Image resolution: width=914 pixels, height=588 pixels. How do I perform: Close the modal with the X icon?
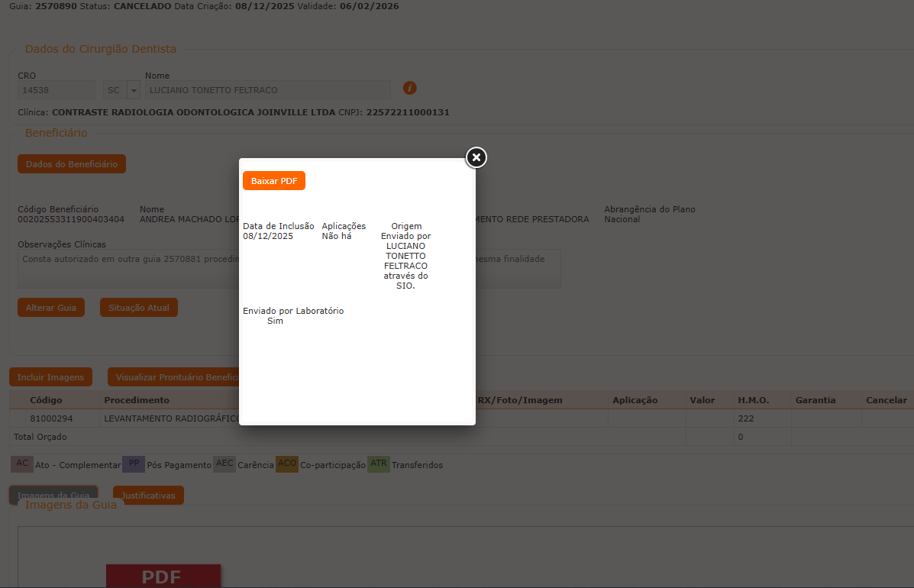[x=476, y=157]
